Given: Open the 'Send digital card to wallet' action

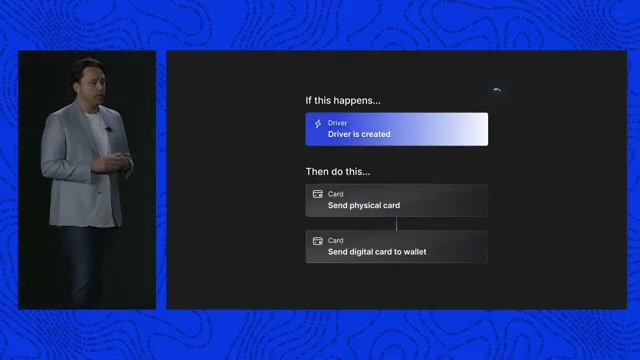Looking at the screenshot, I should pos(396,247).
